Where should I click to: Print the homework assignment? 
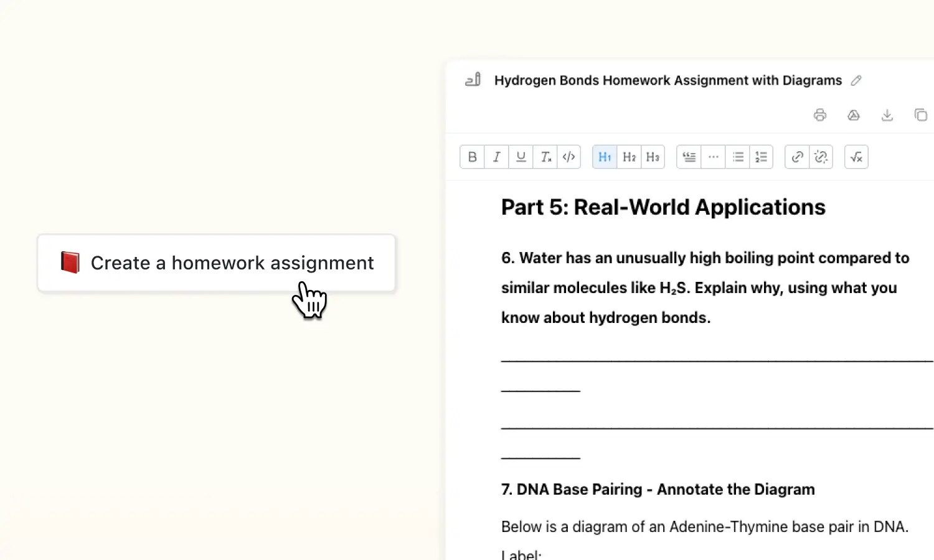820,115
